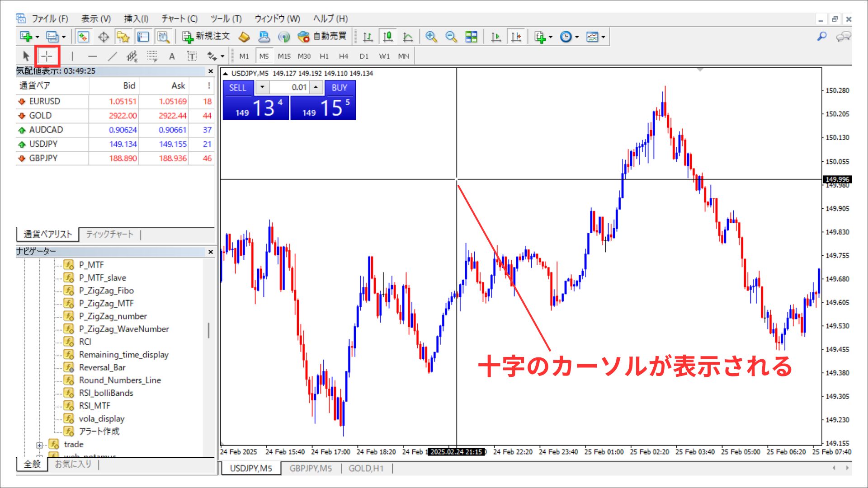Viewport: 868px width, 488px height.
Task: Click the BUY button on chart
Action: (340, 88)
